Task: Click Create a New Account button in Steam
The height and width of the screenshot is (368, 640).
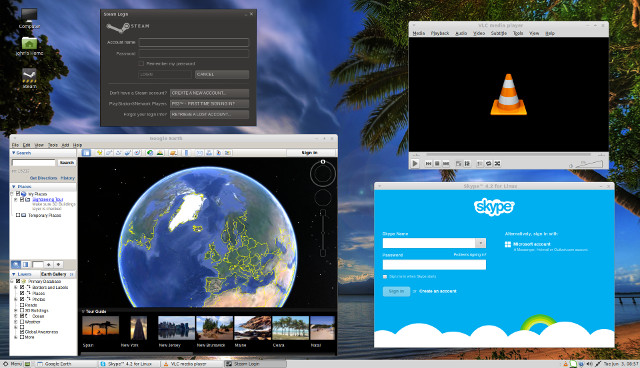Action: (209, 93)
